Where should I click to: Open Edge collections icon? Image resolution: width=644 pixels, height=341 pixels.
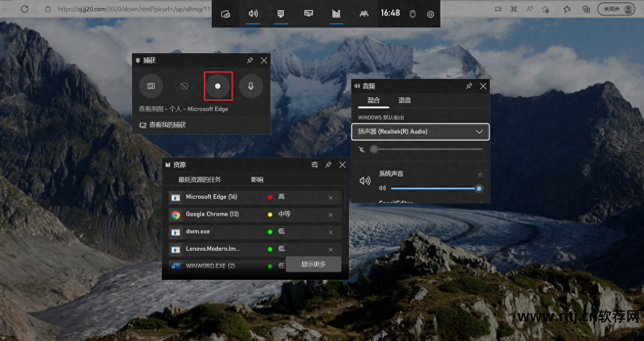[x=586, y=9]
